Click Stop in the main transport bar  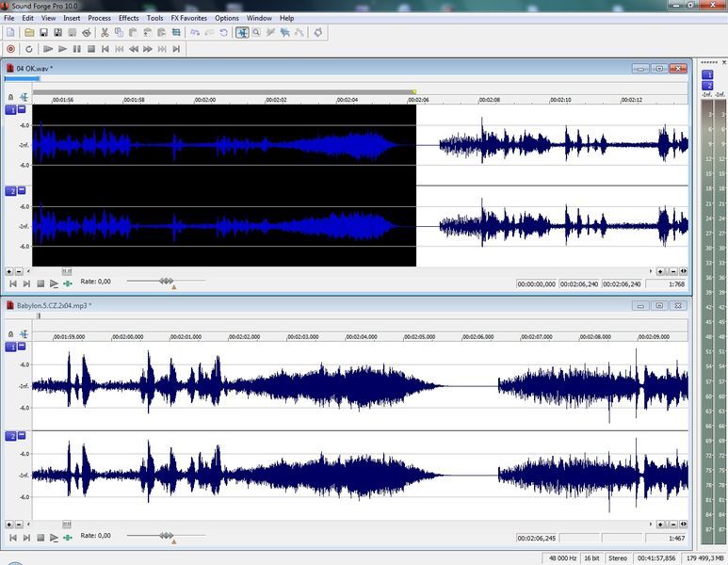[91, 49]
